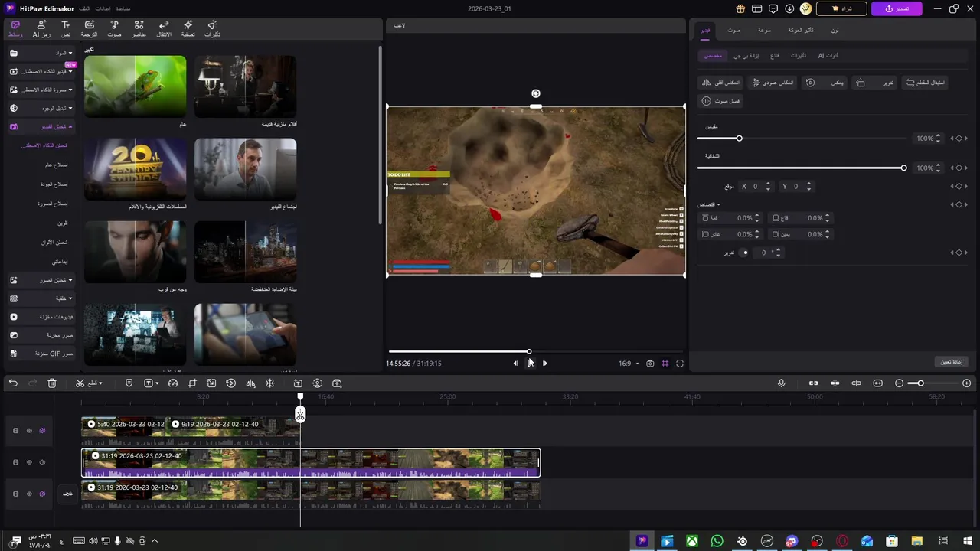Toggle mute speaker on middle timeline track

point(42,462)
